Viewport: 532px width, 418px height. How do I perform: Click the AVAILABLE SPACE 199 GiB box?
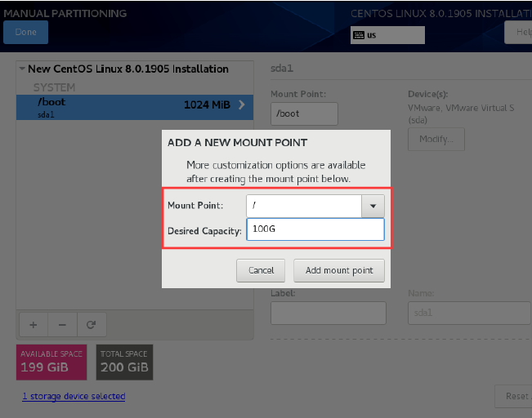pos(51,362)
